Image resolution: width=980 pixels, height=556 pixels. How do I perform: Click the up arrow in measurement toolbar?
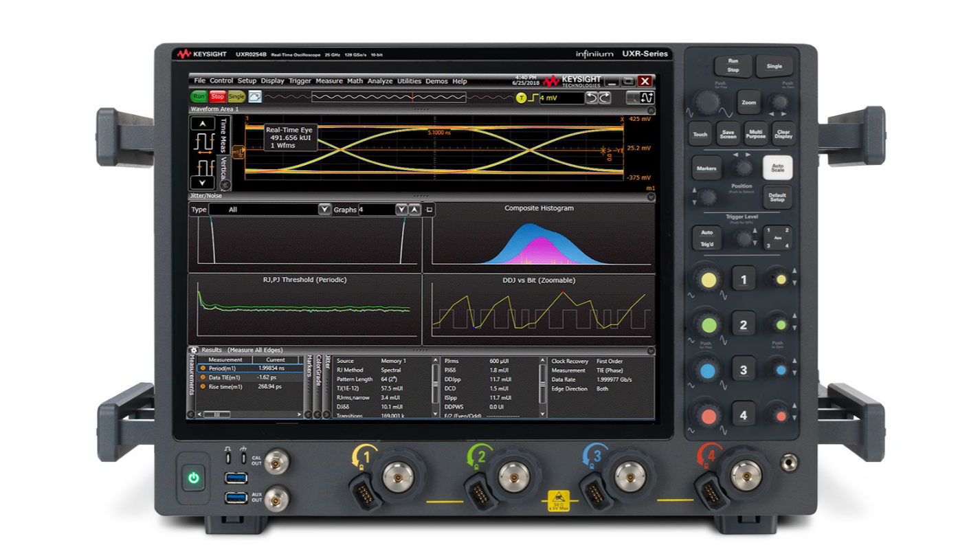pos(202,124)
